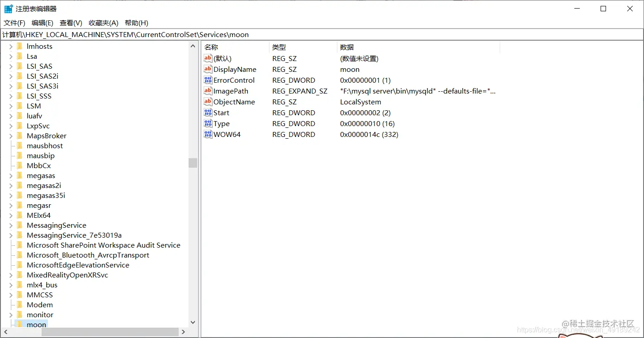Open the 编辑(E) menu

tap(43, 23)
